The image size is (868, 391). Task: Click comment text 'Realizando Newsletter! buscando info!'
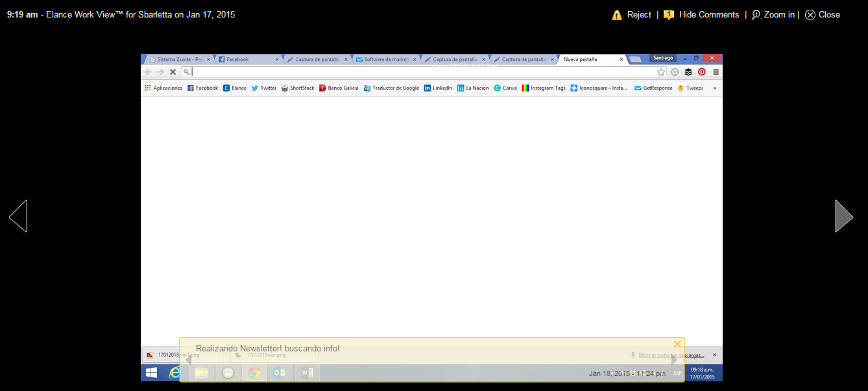(267, 348)
